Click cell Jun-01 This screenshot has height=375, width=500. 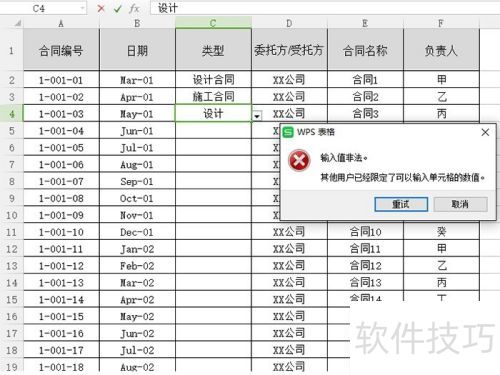[x=137, y=131]
